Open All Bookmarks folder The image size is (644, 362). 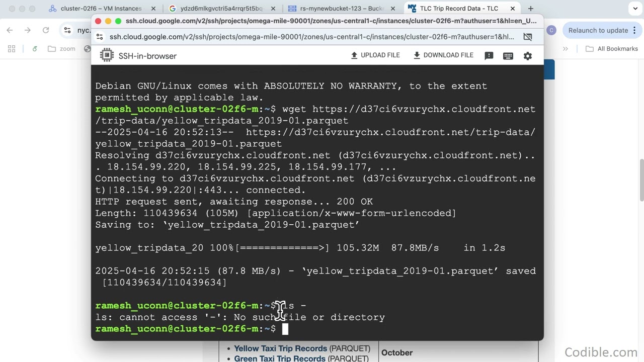tap(612, 49)
